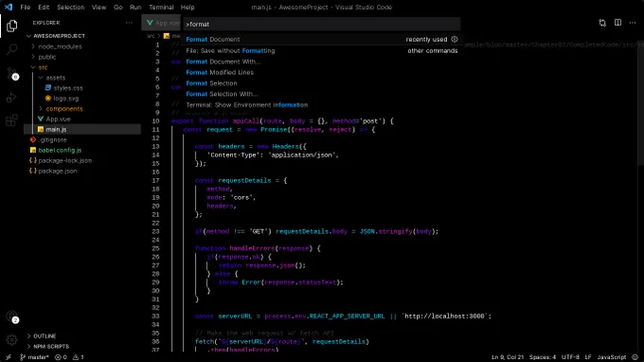Open styles.css in the explorer
The image size is (644, 362).
(x=68, y=88)
